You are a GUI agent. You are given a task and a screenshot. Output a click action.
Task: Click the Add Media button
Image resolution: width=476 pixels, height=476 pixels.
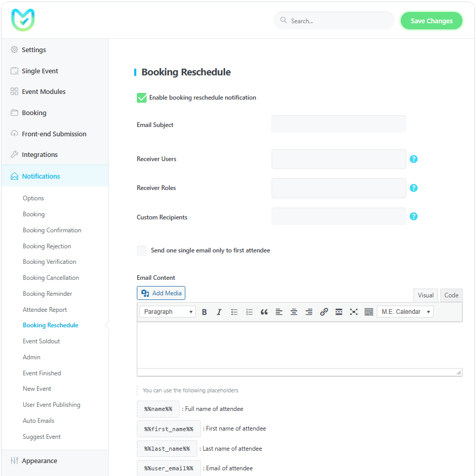click(161, 293)
